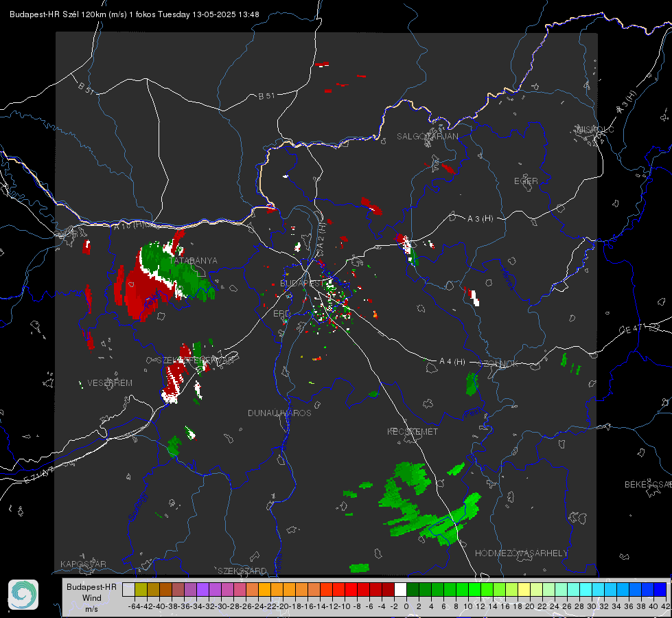The width and height of the screenshot is (672, 618).
Task: Select the light gray legend swatch
Action: 128,589
